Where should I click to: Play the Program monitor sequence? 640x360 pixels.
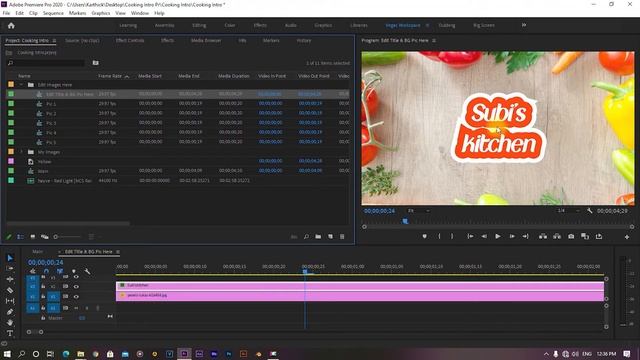(x=498, y=236)
